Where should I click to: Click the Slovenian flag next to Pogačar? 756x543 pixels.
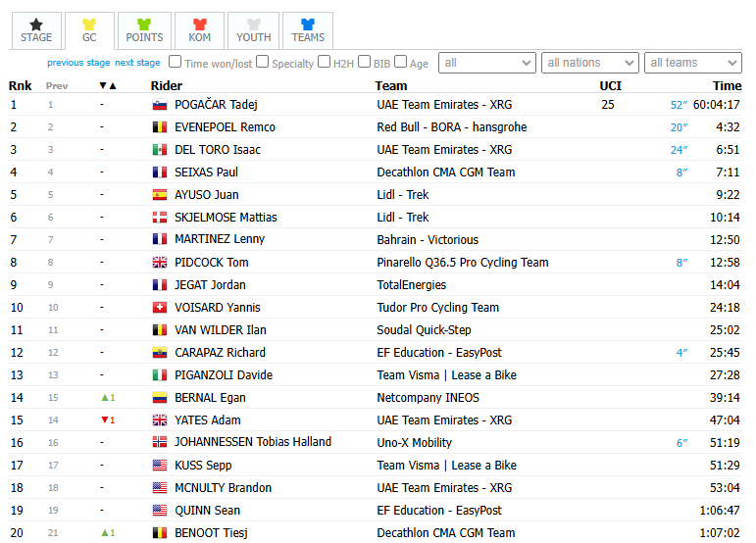(160, 105)
